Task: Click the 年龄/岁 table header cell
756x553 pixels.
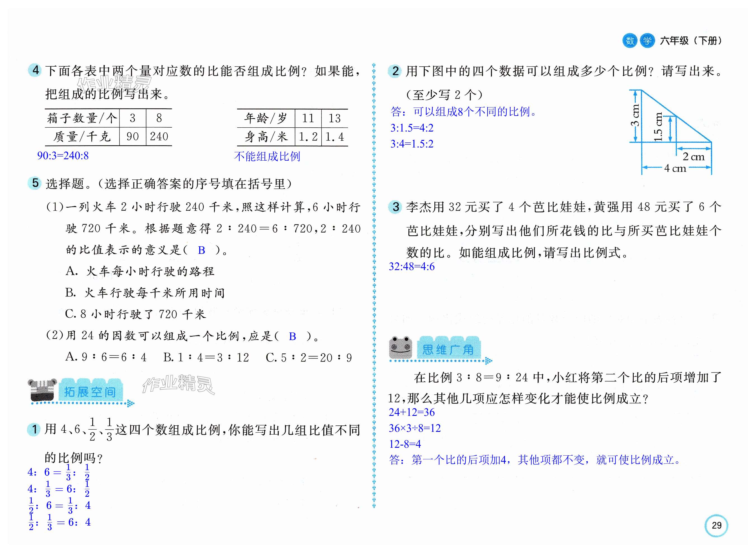Action: pos(266,118)
